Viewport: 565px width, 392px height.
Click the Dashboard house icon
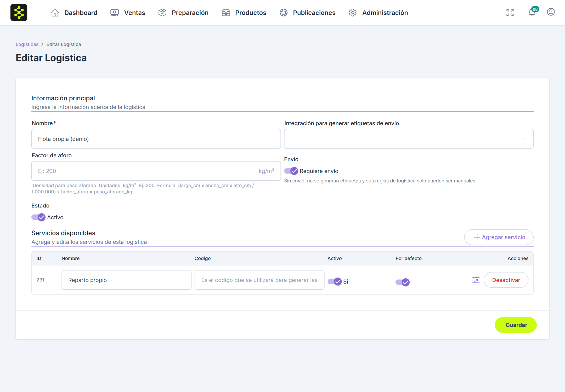click(55, 13)
